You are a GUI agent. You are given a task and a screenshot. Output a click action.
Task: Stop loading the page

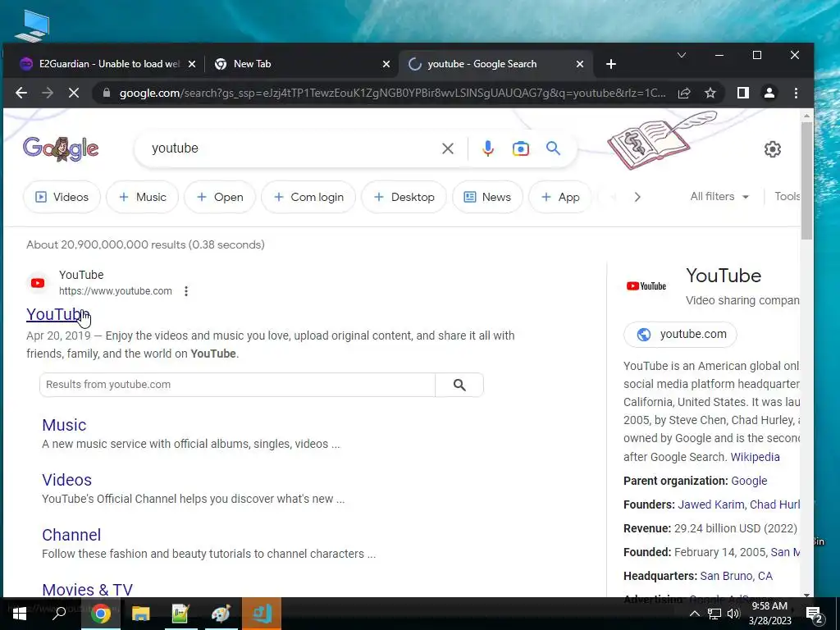tap(73, 93)
